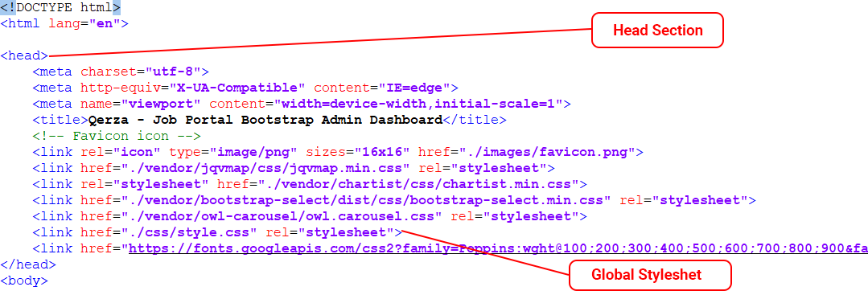Click the opening body tag
868x295 pixels.
pyautogui.click(x=24, y=281)
